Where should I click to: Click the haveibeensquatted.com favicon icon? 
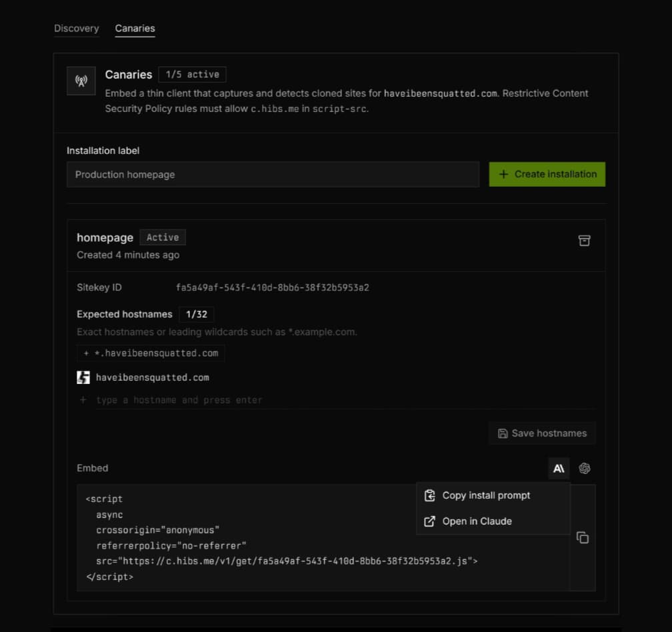coord(83,377)
